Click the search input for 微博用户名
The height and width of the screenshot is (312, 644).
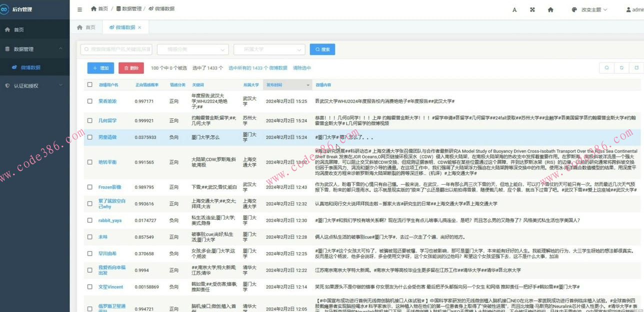(115, 49)
